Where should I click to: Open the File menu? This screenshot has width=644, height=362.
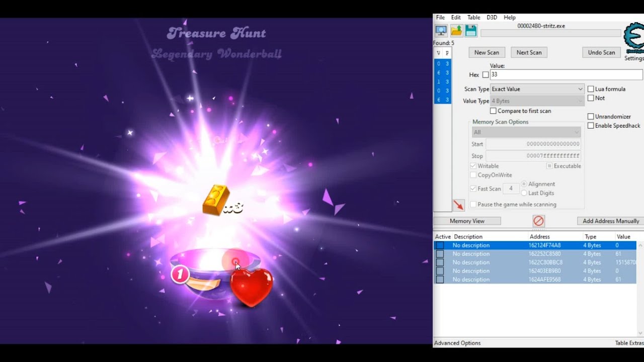coord(440,17)
